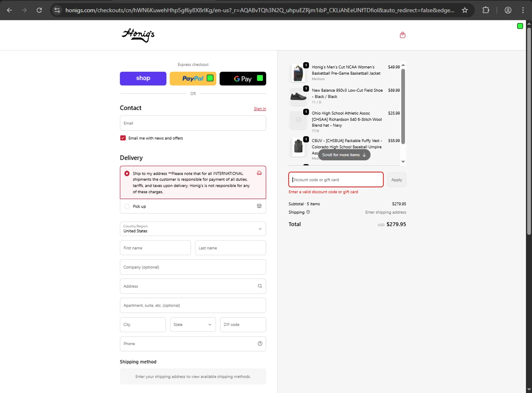Pay with Google Pay express checkout
Image resolution: width=532 pixels, height=393 pixels.
[243, 78]
